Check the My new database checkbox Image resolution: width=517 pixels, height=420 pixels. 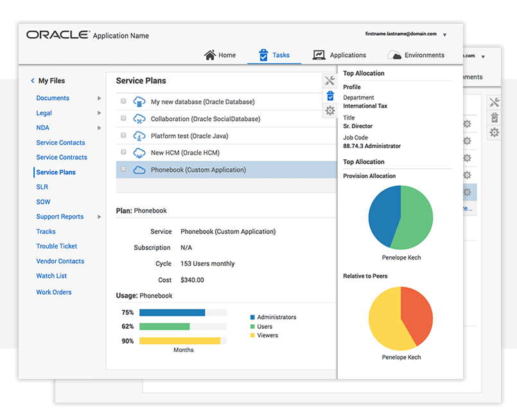point(123,101)
